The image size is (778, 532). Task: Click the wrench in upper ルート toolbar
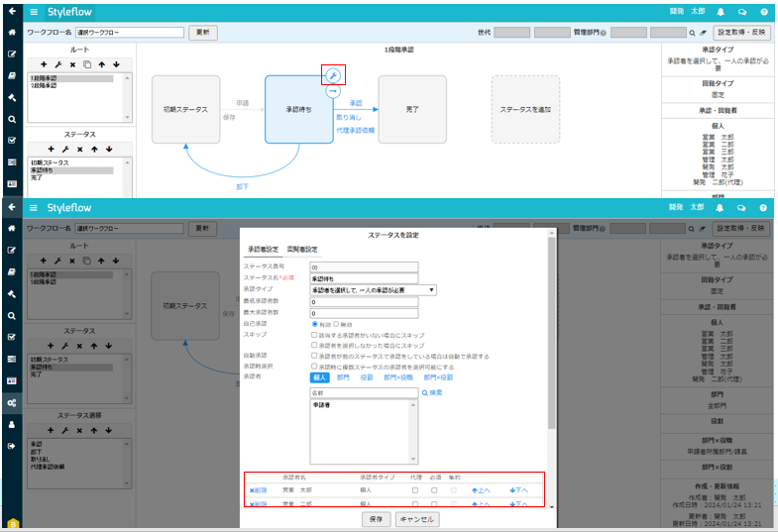(58, 64)
